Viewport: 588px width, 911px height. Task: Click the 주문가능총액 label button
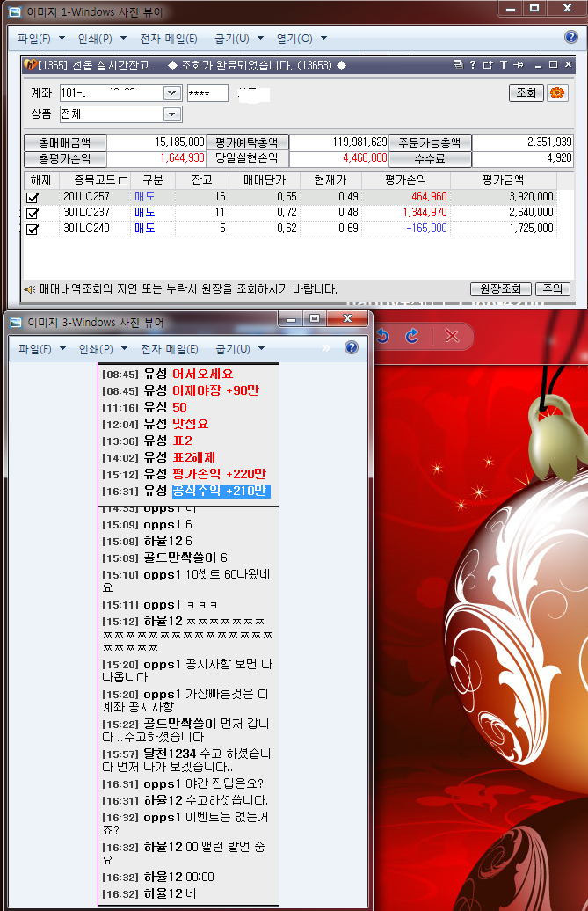pos(430,142)
